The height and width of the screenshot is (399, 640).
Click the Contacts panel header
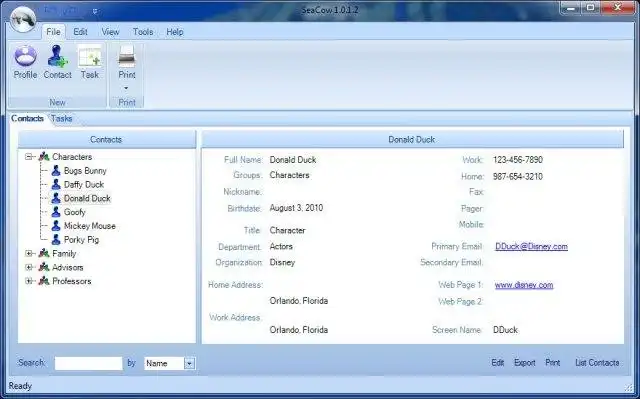coord(107,140)
